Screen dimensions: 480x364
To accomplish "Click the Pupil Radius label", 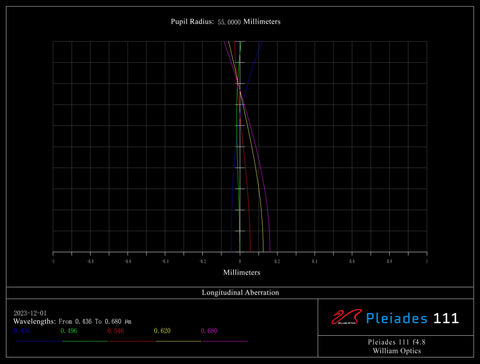I will 192,22.
